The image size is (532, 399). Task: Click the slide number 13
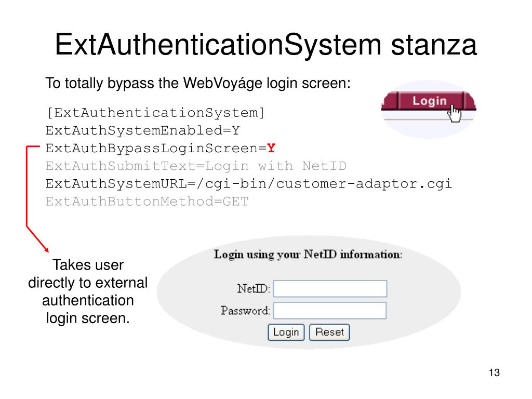click(x=495, y=373)
